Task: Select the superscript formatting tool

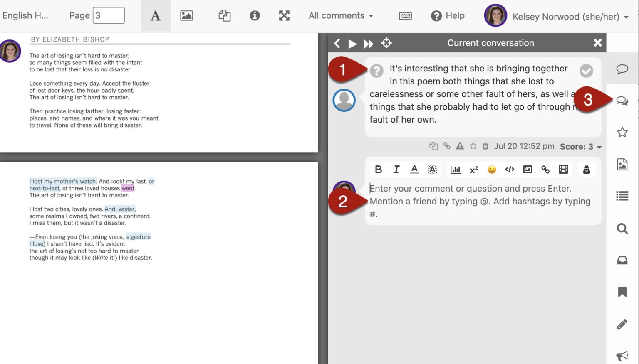Action: pyautogui.click(x=473, y=170)
